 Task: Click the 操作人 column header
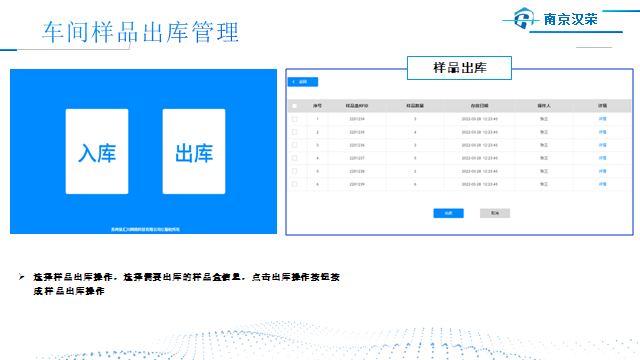(544, 106)
